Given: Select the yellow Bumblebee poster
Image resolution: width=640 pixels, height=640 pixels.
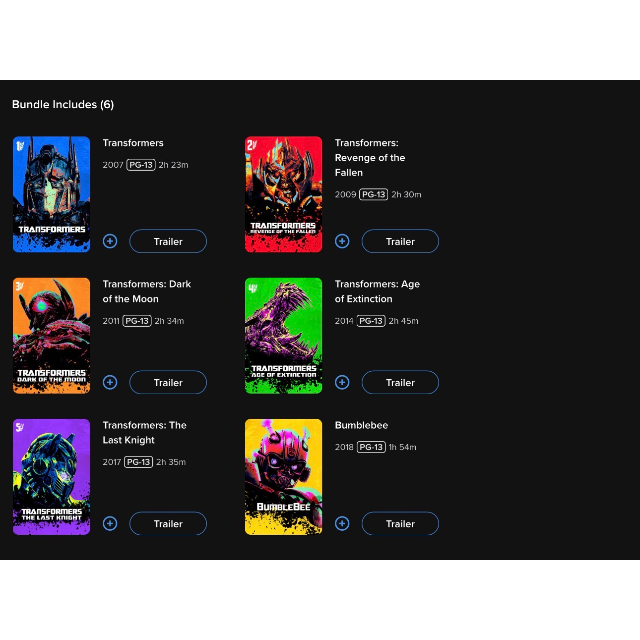Looking at the screenshot, I should point(284,477).
